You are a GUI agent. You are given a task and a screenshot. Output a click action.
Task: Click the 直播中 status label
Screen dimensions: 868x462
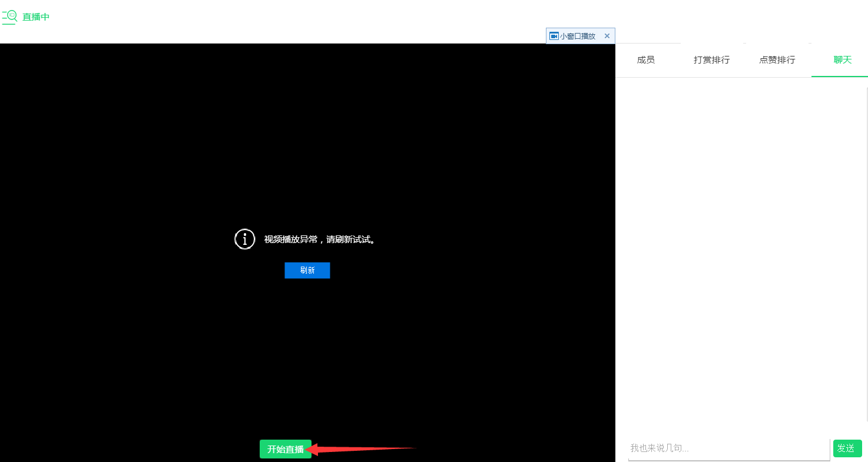36,17
